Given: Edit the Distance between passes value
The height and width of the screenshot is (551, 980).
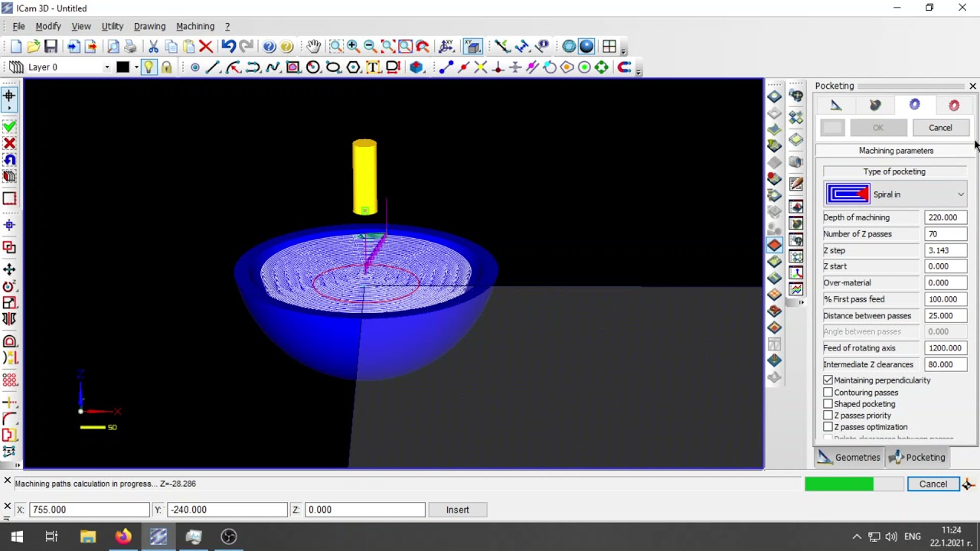Looking at the screenshot, I should [946, 315].
